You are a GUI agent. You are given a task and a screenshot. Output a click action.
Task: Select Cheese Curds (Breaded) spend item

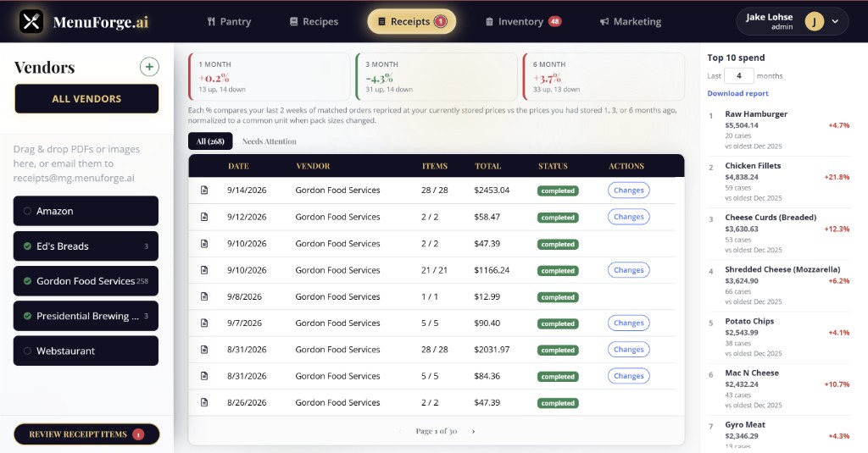(x=779, y=234)
